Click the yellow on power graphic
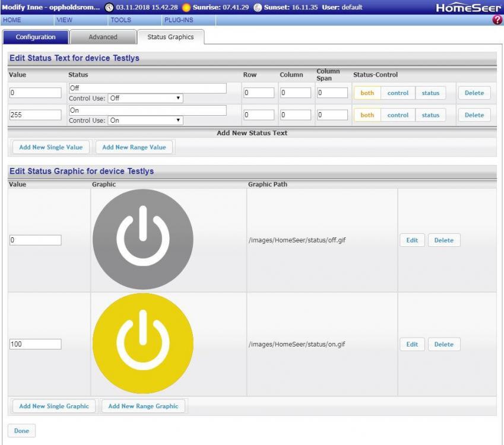This screenshot has width=504, height=445. (x=143, y=344)
